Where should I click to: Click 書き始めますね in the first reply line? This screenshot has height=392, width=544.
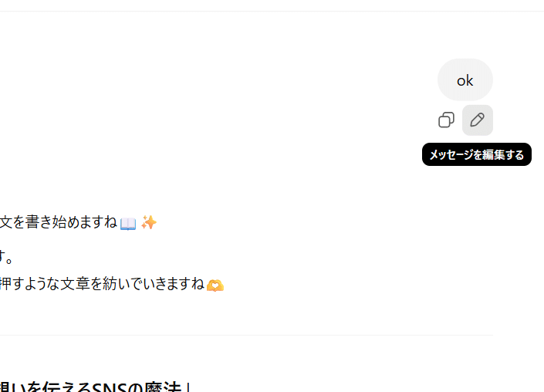coord(72,222)
